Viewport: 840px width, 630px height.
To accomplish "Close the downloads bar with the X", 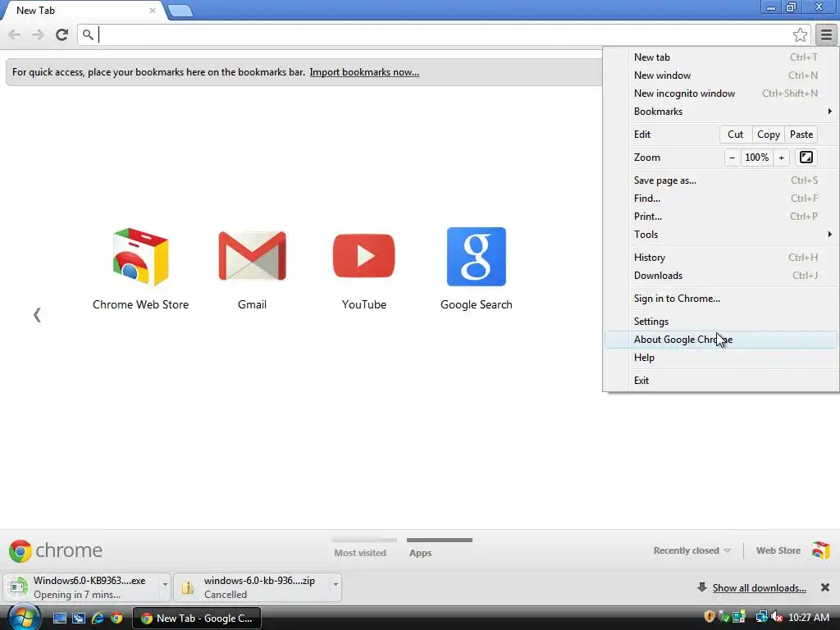I will point(825,587).
